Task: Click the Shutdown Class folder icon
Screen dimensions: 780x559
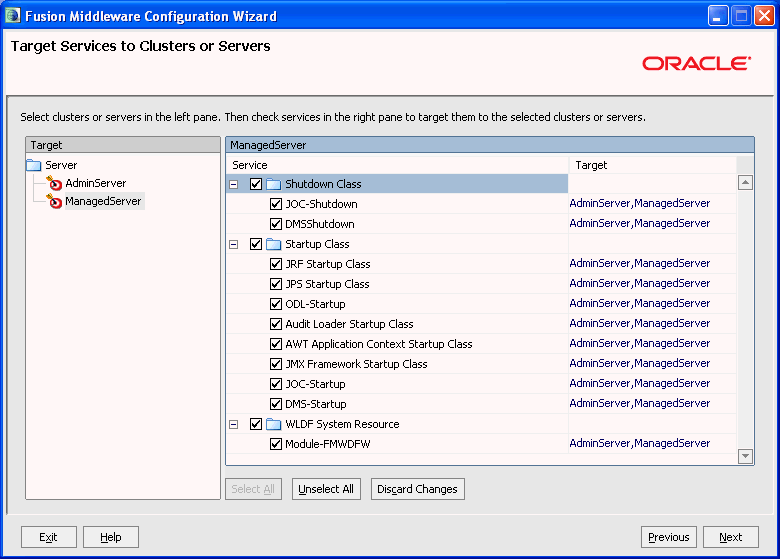Action: pos(274,185)
